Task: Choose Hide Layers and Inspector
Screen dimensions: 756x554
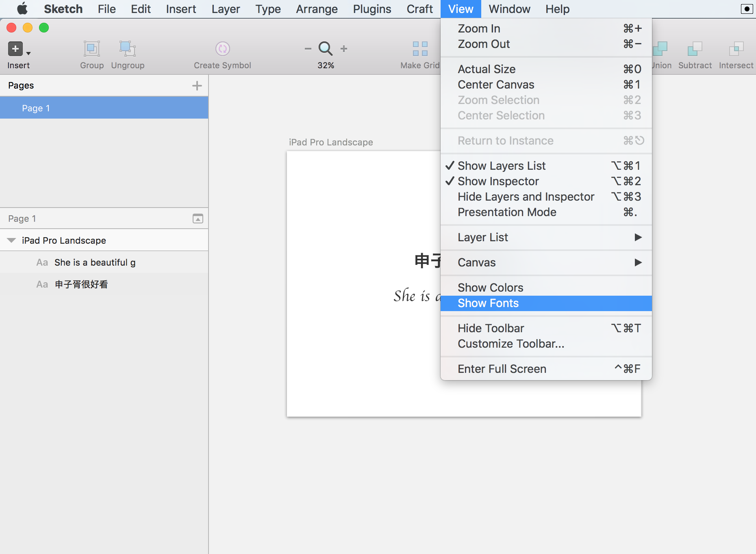Action: click(x=546, y=197)
